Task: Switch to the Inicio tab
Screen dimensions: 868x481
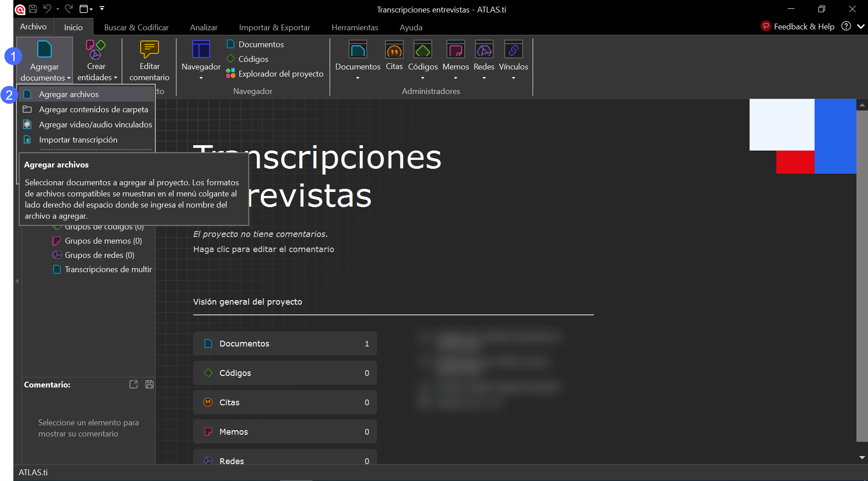Action: tap(73, 28)
